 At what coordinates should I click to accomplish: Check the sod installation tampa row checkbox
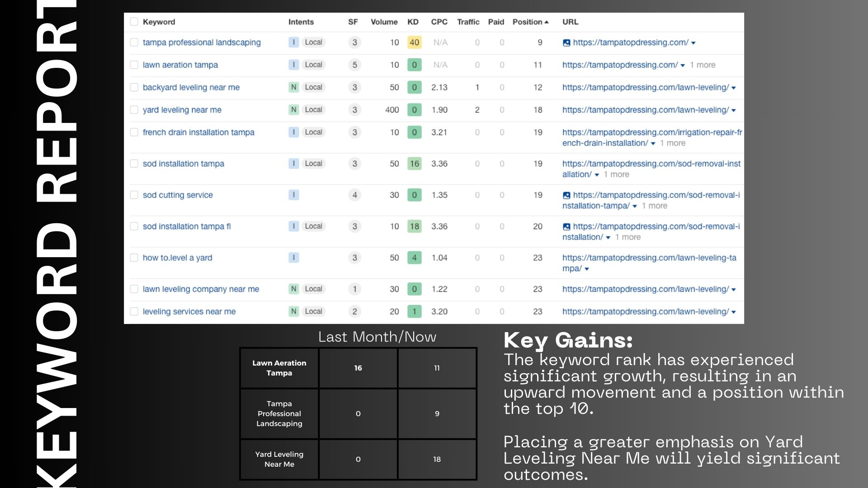point(134,164)
